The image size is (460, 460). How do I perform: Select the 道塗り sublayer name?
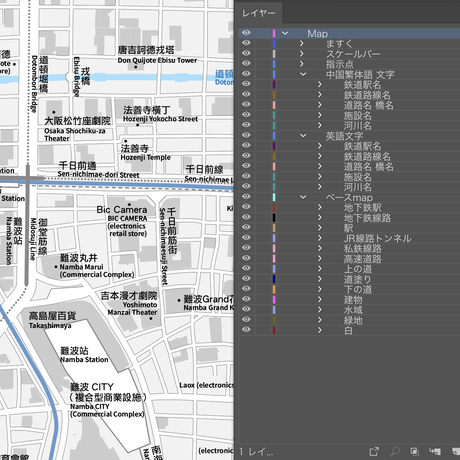pos(358,279)
